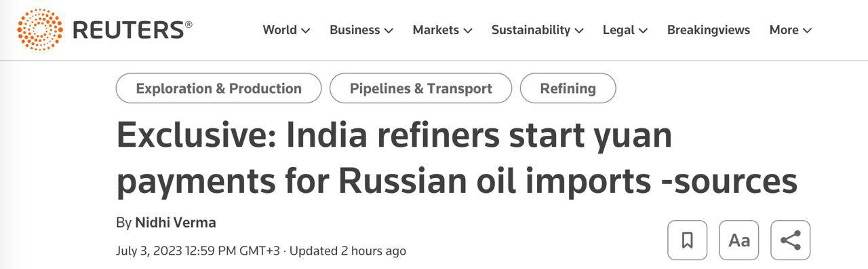Expand the More menu chevron
868x269 pixels.
pyautogui.click(x=807, y=31)
